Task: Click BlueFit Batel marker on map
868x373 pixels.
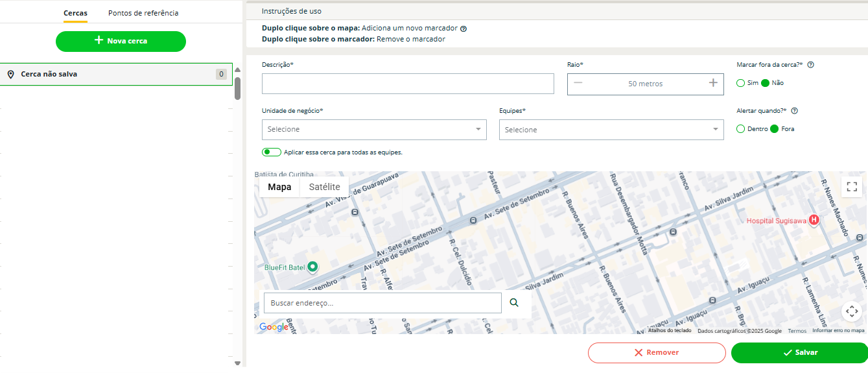Action: [313, 267]
